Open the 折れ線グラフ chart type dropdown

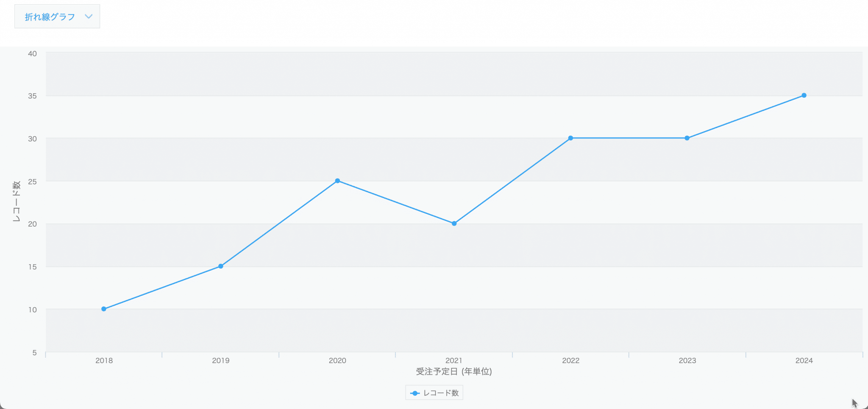(57, 17)
